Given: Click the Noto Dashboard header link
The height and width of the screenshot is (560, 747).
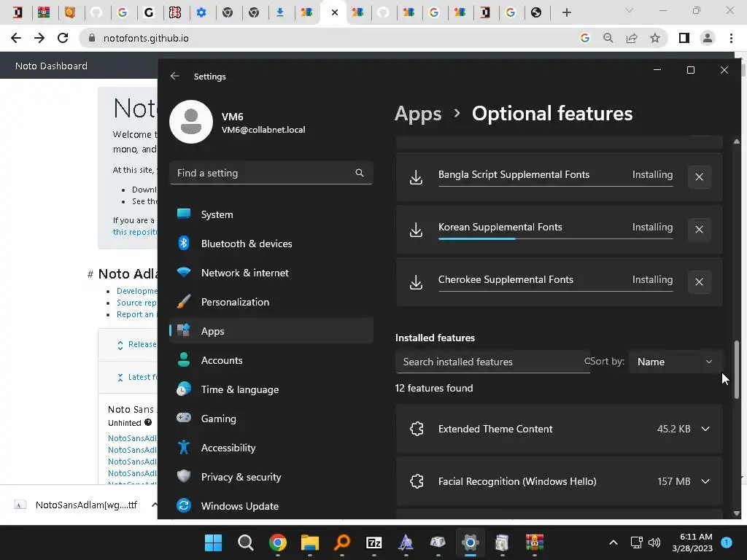Looking at the screenshot, I should (52, 66).
